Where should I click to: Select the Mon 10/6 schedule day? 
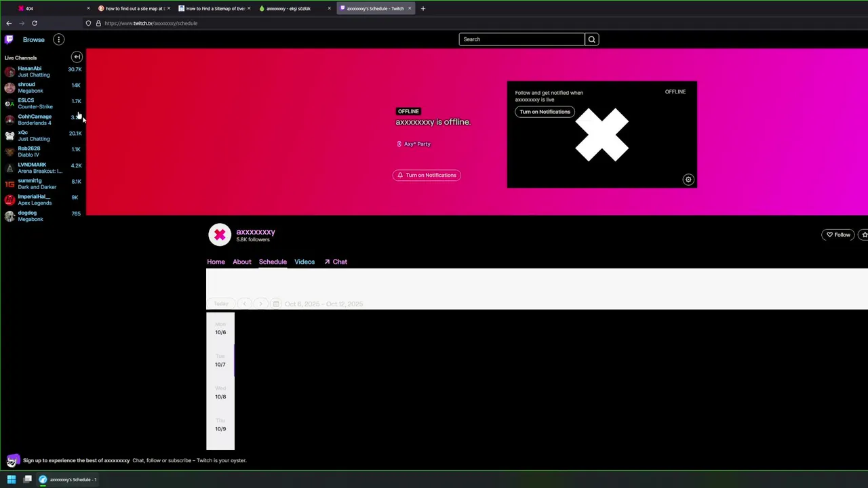[220, 329]
